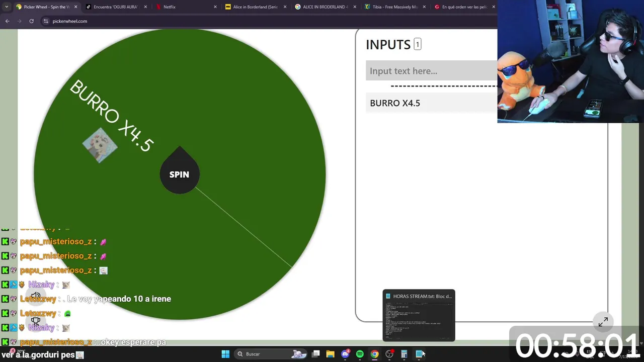Open File Explorer from the taskbar
This screenshot has width=644, height=362.
click(x=330, y=354)
